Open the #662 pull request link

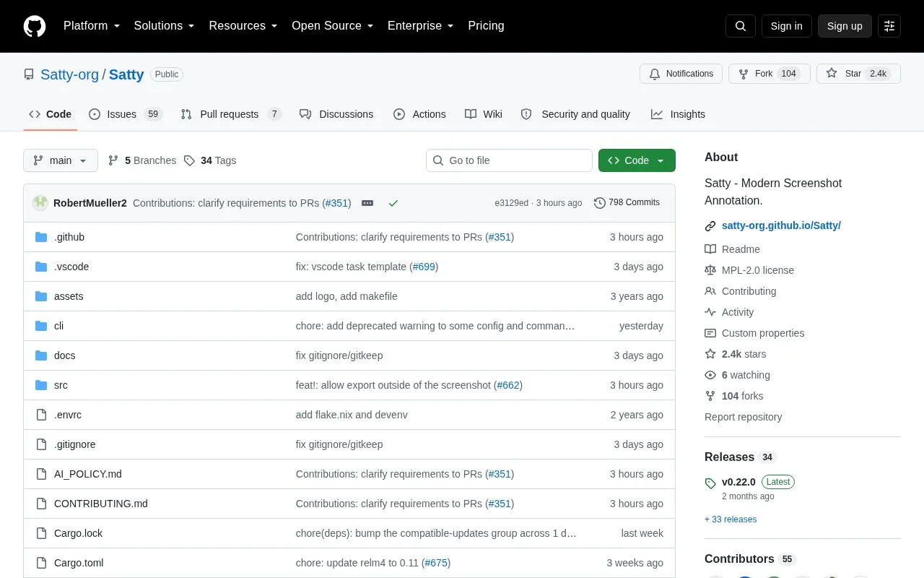click(508, 385)
